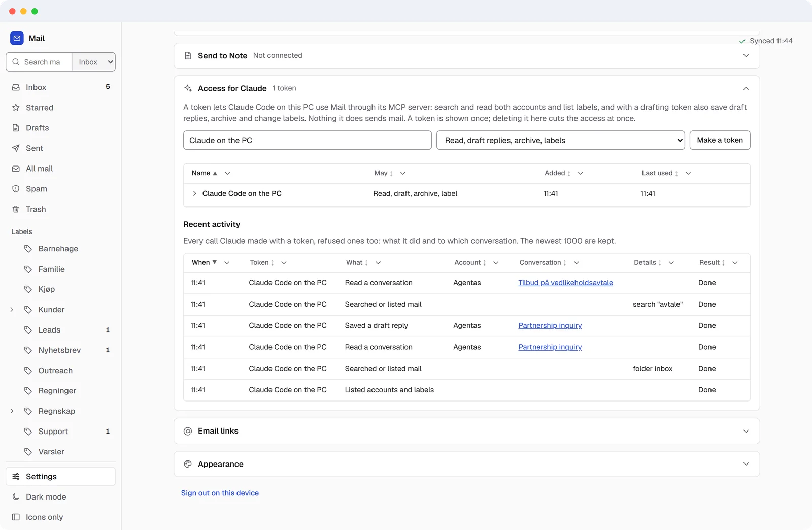Image resolution: width=812 pixels, height=530 pixels.
Task: Open the search scope Inbox dropdown
Action: tap(94, 62)
